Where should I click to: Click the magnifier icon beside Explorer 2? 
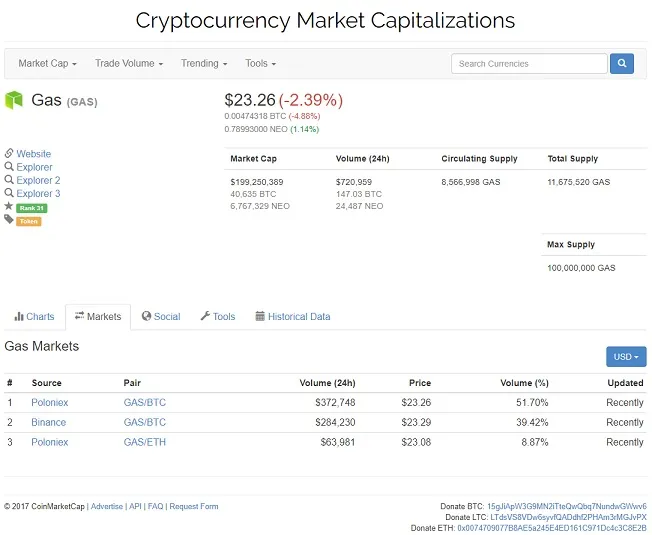point(9,180)
